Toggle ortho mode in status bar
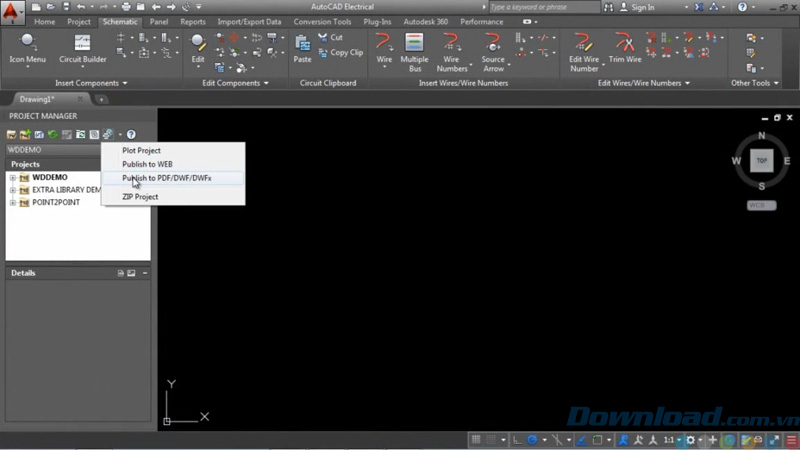Screen dimensions: 800x450 (517, 440)
